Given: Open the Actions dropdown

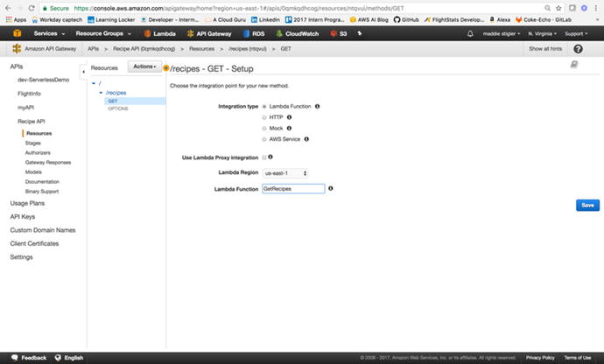Looking at the screenshot, I should click(144, 66).
